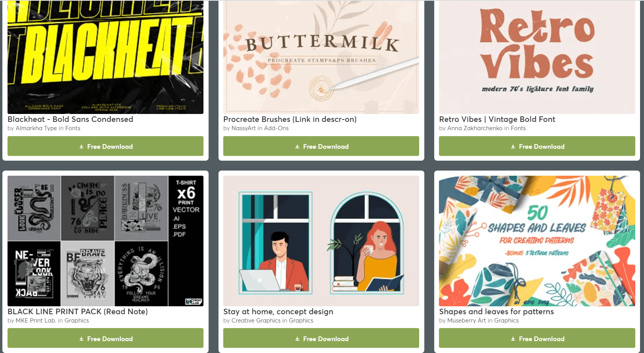Open the Retro Vibes font preview image

click(x=537, y=57)
